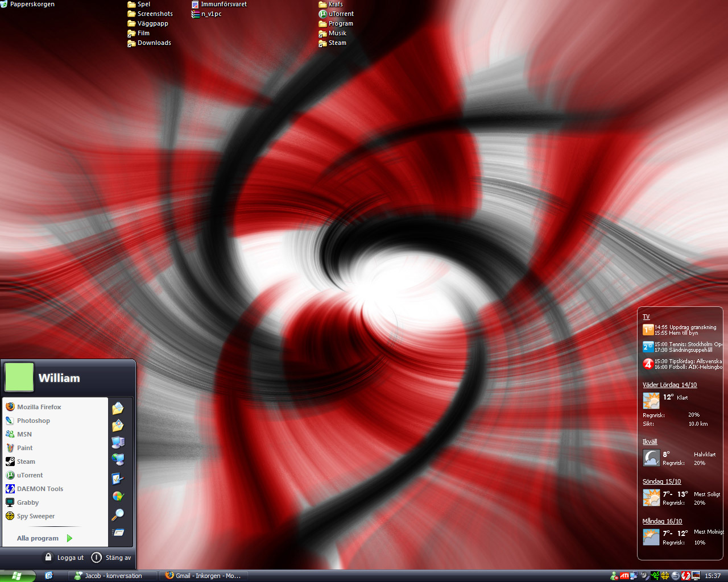Click the green Razer tray icon
The width and height of the screenshot is (728, 582).
point(655,576)
